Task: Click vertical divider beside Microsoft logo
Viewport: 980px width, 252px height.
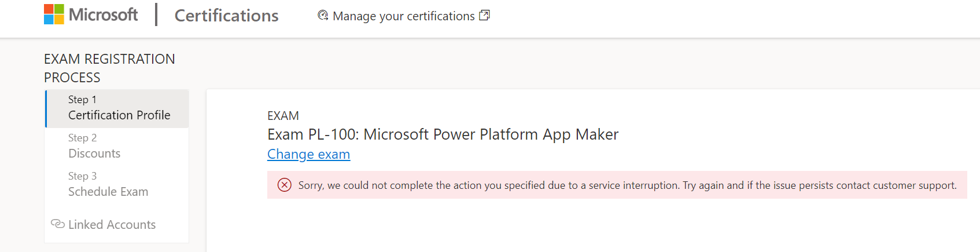Action: click(x=156, y=14)
